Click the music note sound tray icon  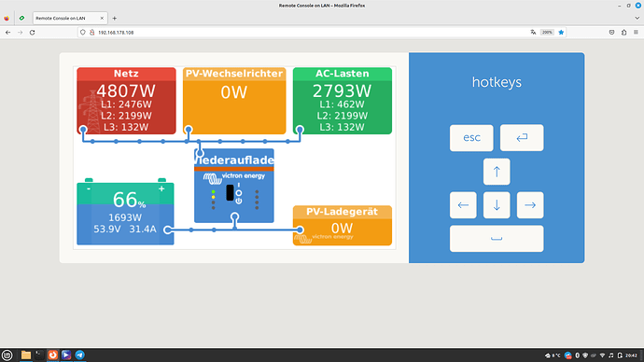pyautogui.click(x=611, y=355)
